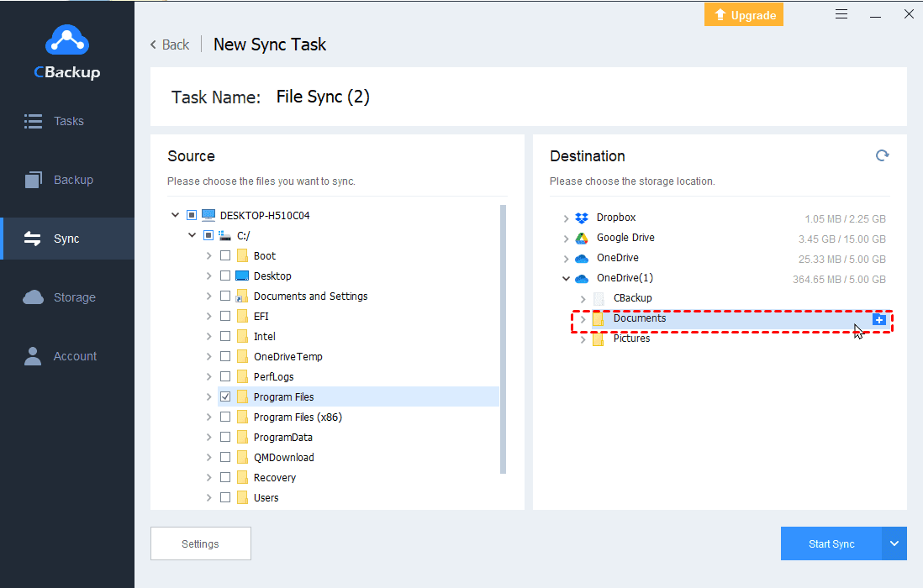Click the Dropbox cloud icon
923x588 pixels.
[581, 218]
